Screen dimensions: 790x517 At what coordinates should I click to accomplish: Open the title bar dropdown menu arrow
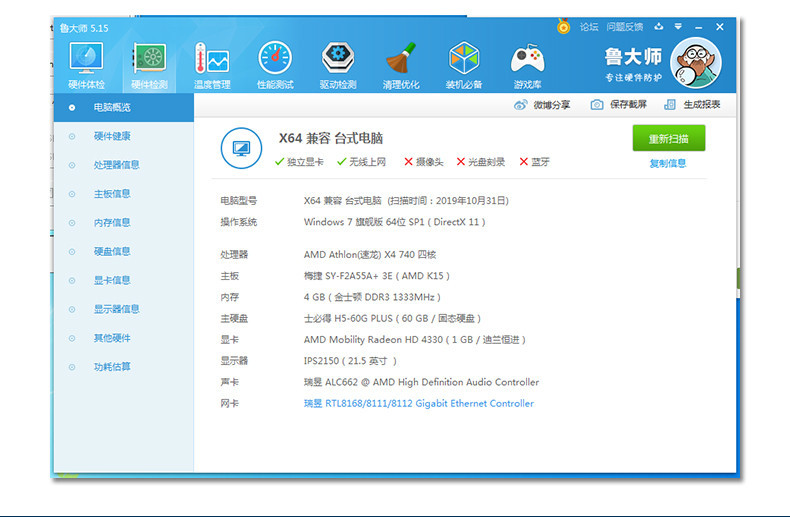tap(678, 27)
